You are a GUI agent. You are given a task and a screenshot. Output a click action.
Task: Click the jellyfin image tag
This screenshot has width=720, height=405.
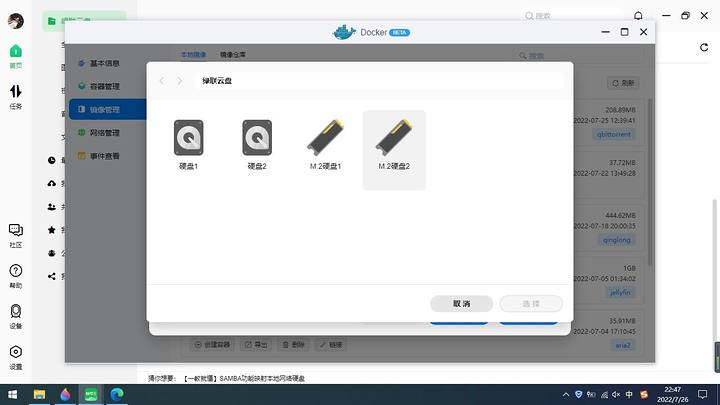(620, 292)
